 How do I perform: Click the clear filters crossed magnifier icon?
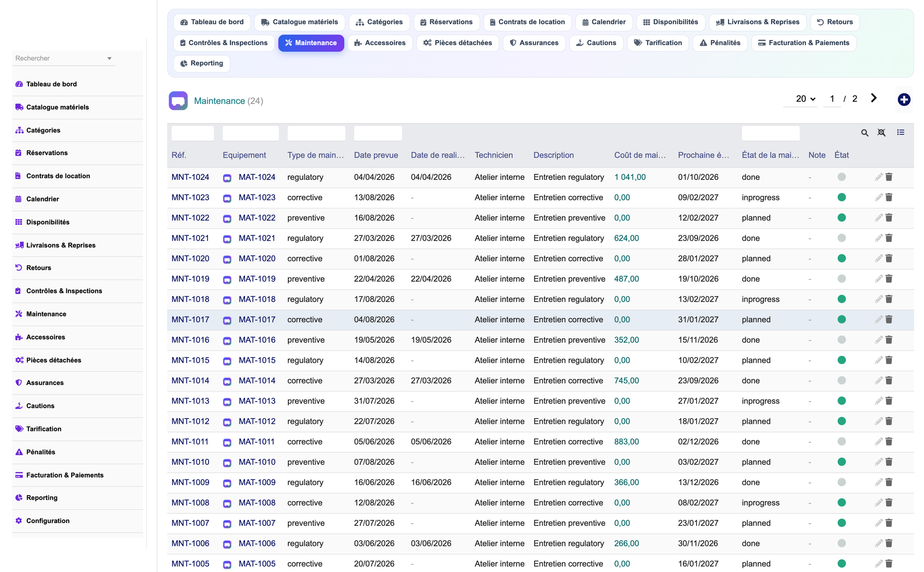coord(881,133)
